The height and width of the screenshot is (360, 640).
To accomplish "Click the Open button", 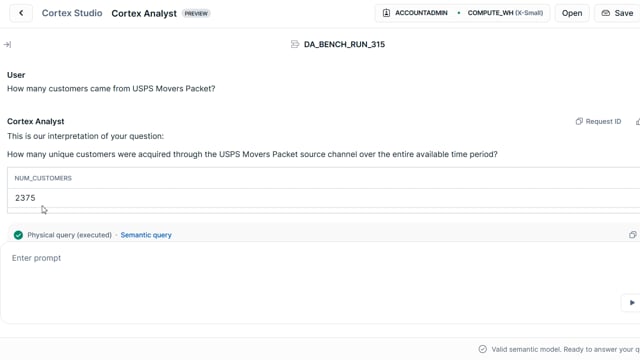I will pos(572,13).
